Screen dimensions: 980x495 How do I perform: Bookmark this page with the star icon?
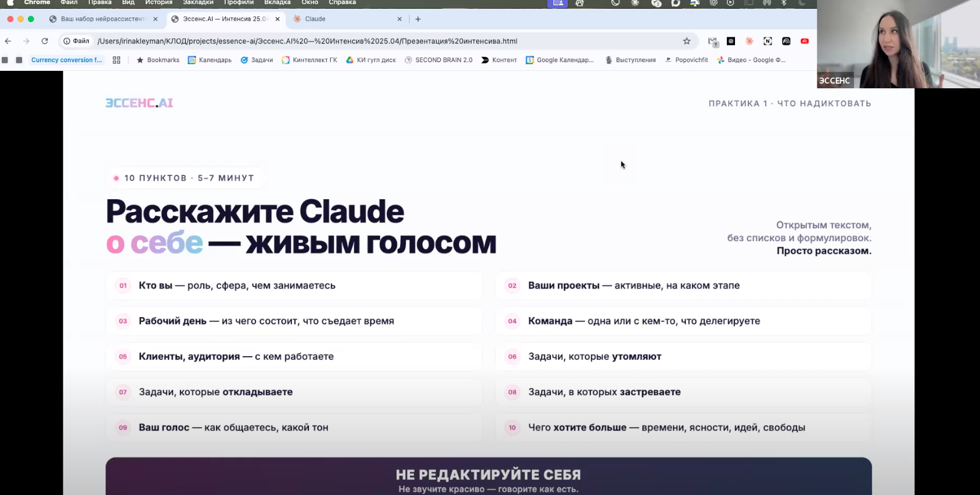pos(687,41)
